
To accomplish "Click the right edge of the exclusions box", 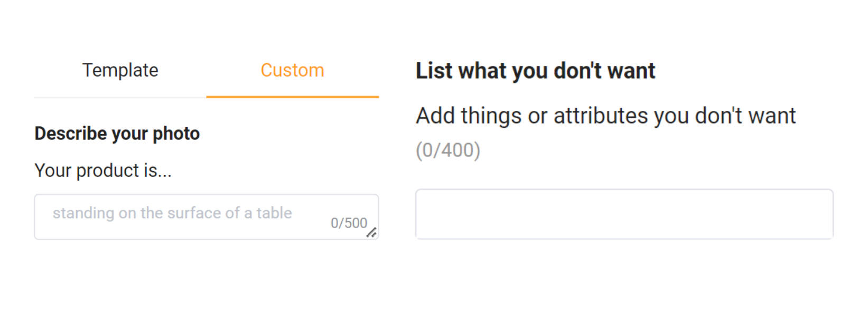I will click(833, 214).
